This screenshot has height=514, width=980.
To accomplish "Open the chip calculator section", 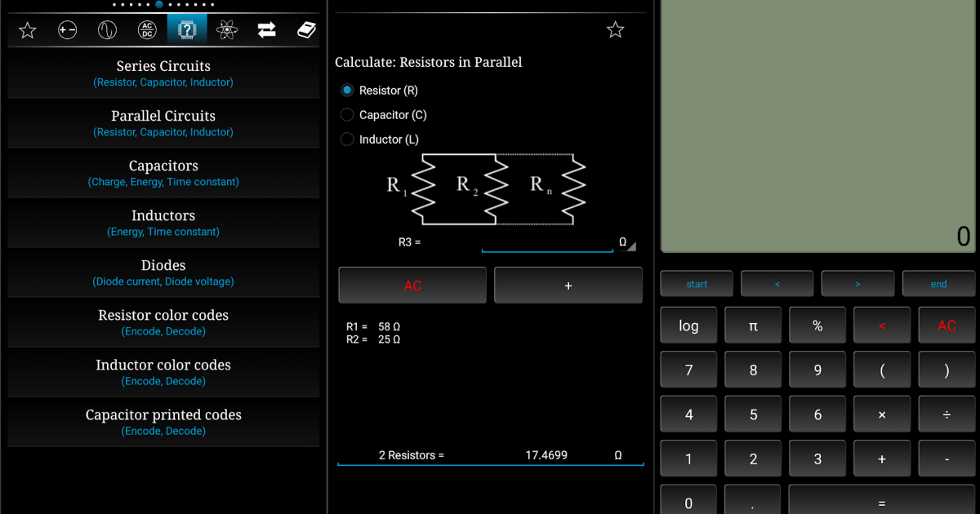I will click(187, 29).
